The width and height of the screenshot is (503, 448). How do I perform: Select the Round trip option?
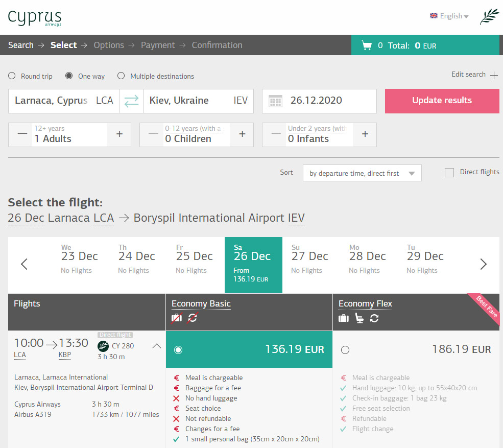(x=12, y=76)
